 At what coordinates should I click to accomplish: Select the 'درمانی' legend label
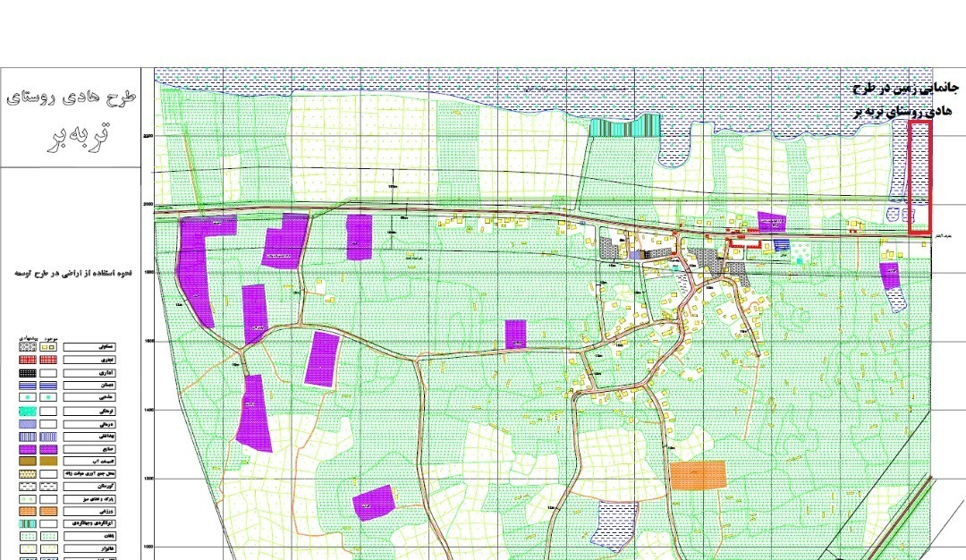pos(89,424)
